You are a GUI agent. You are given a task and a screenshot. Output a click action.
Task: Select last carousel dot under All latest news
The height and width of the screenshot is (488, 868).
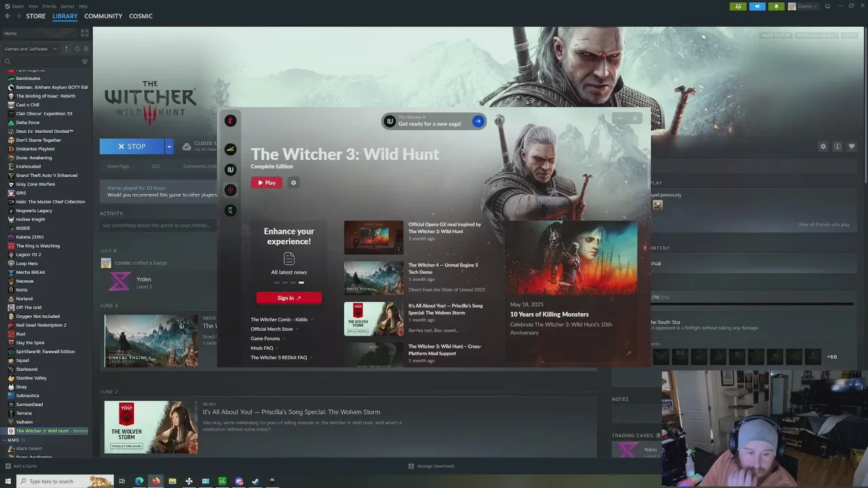301,283
